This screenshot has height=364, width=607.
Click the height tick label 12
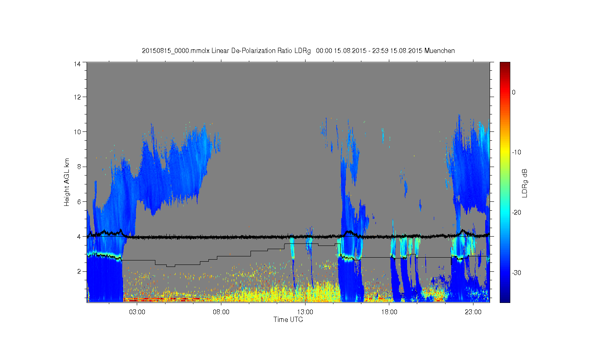pos(77,97)
